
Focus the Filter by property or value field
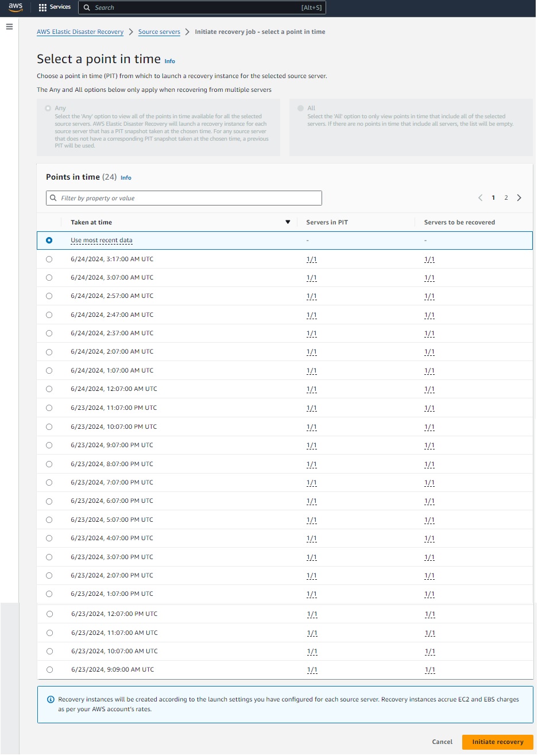[184, 198]
